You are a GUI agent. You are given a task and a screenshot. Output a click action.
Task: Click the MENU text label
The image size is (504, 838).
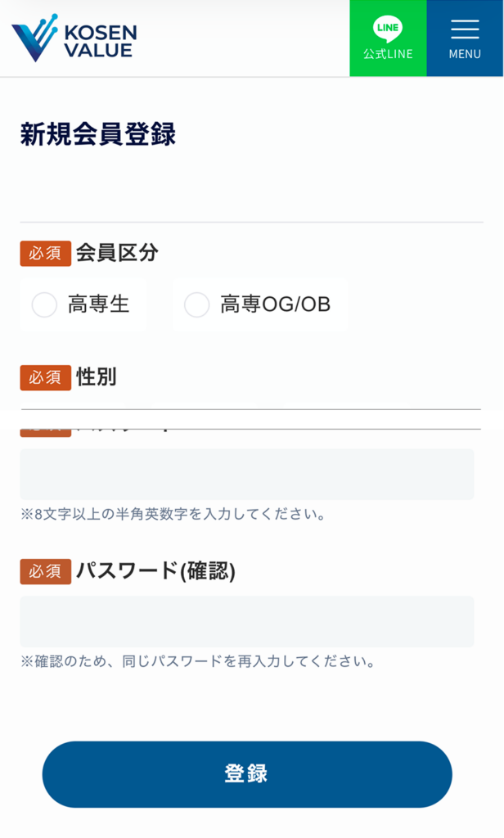pos(465,55)
